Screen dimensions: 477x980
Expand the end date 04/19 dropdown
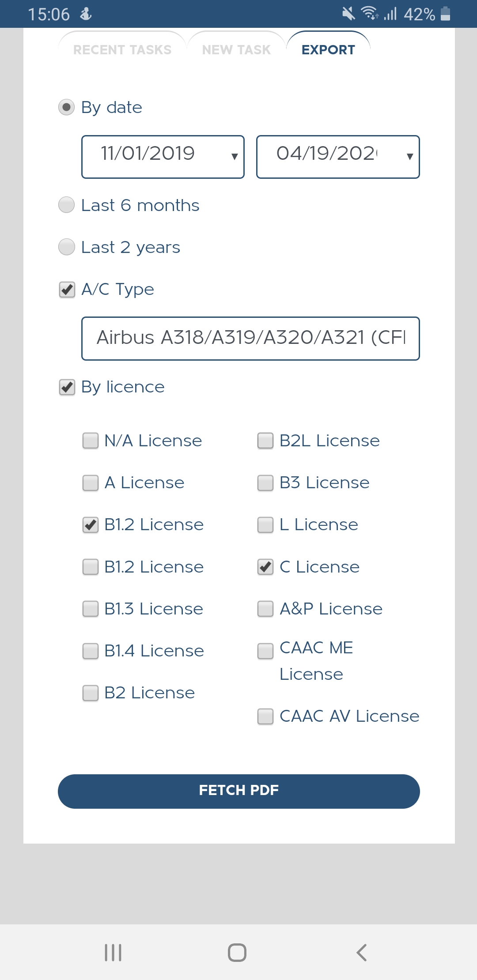pyautogui.click(x=338, y=157)
